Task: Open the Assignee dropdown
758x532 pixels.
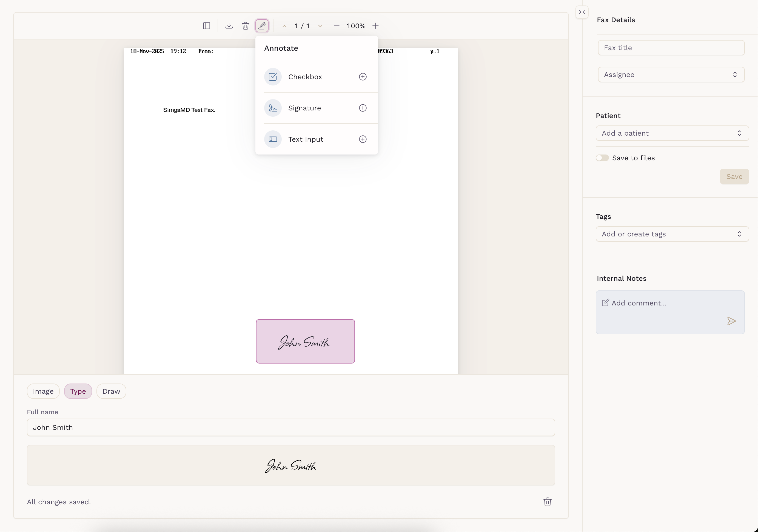Action: click(671, 75)
